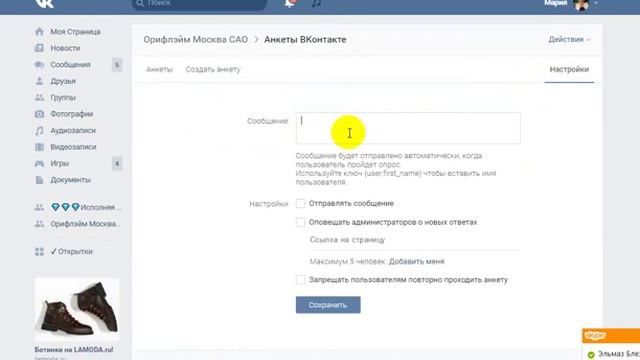Click Ботинки на LAMODA.ru ad title
This screenshot has width=640, height=360.
74,350
